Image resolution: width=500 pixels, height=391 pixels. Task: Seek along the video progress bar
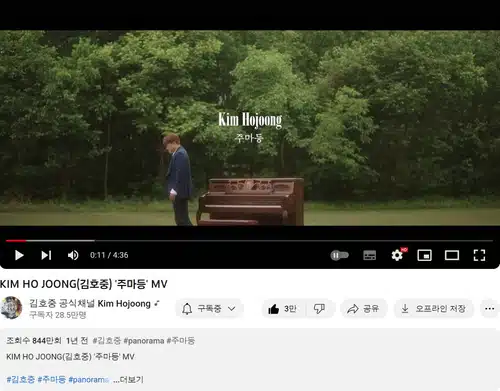(x=249, y=240)
